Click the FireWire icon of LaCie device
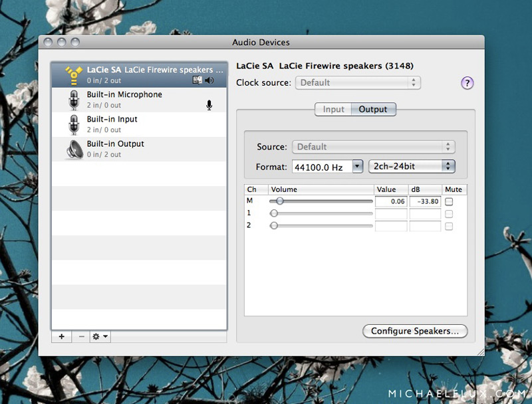Screen dimensions: 532x404 click(74, 75)
